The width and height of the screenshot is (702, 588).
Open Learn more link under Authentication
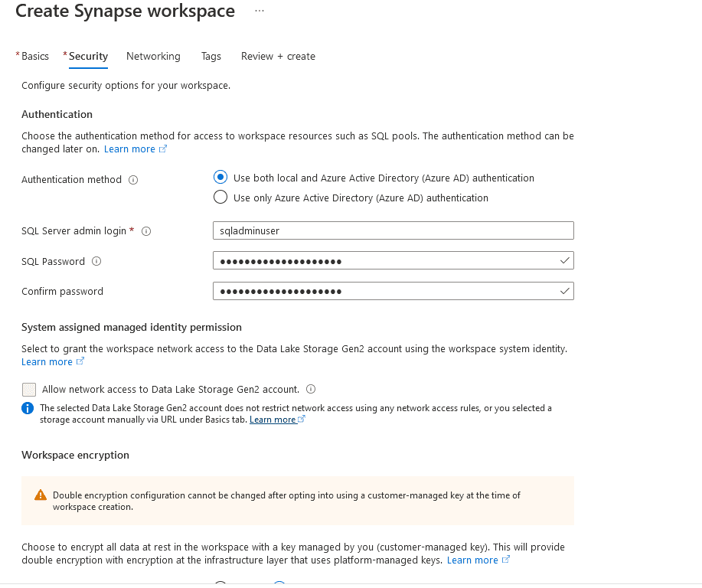[x=129, y=149]
